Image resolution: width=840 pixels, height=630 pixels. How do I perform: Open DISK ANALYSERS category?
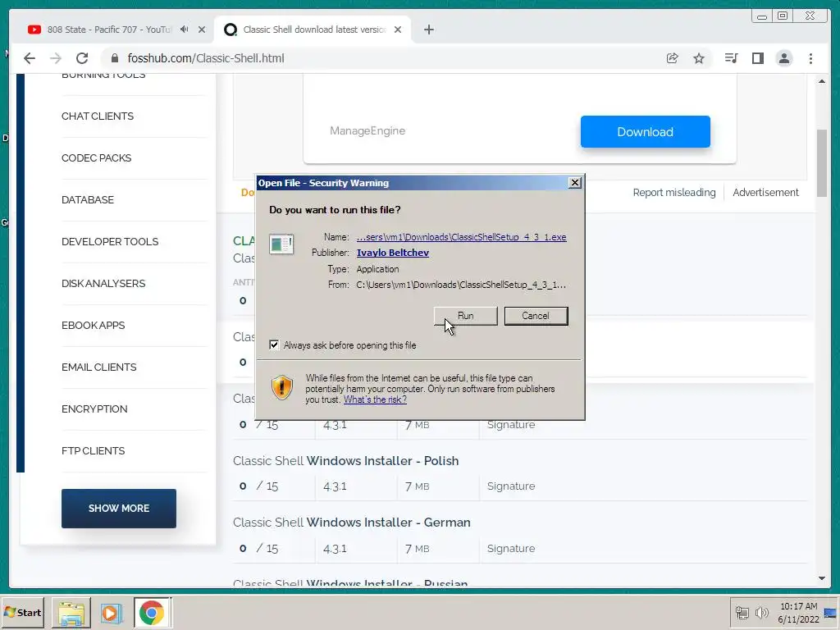pyautogui.click(x=103, y=283)
